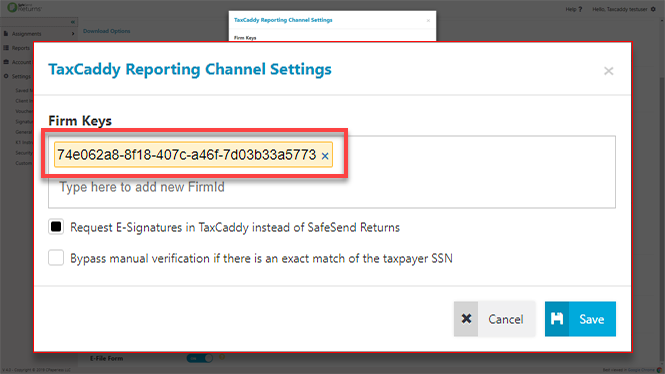
Task: Expand the Assignments chevron arrow
Action: [73, 33]
